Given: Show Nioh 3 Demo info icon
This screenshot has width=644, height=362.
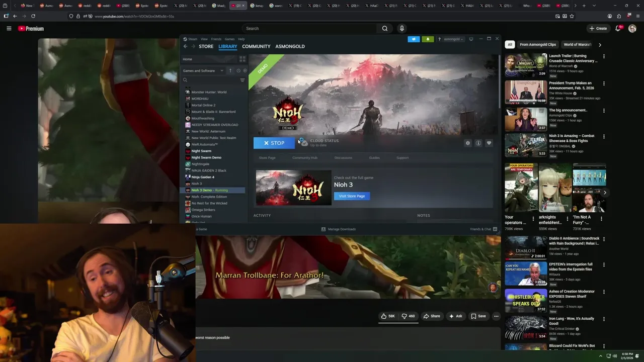Looking at the screenshot, I should click(x=478, y=143).
